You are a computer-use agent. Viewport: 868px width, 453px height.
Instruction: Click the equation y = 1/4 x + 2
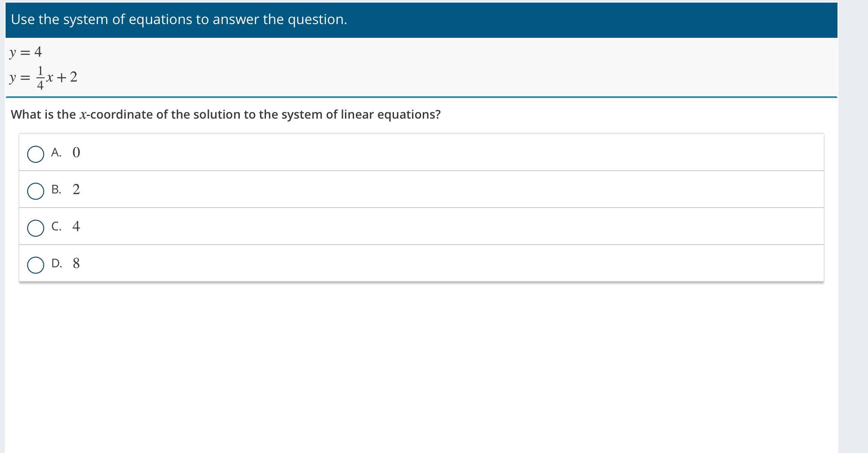click(x=43, y=78)
